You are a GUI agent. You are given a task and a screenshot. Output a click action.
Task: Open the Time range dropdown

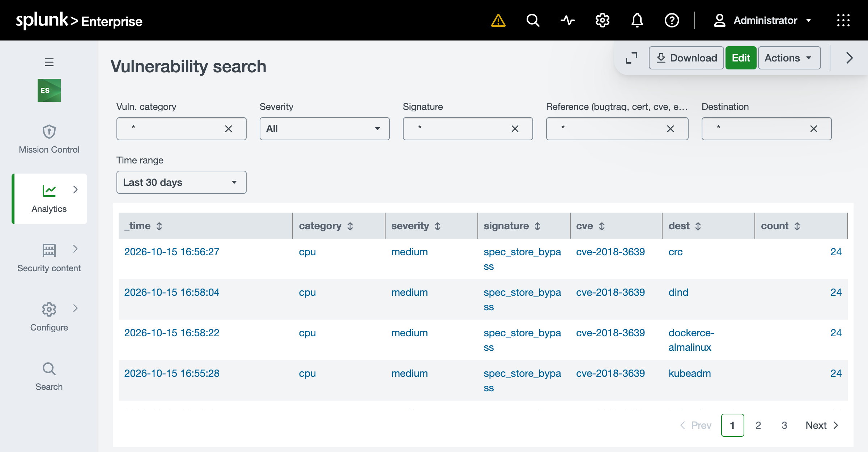click(181, 182)
